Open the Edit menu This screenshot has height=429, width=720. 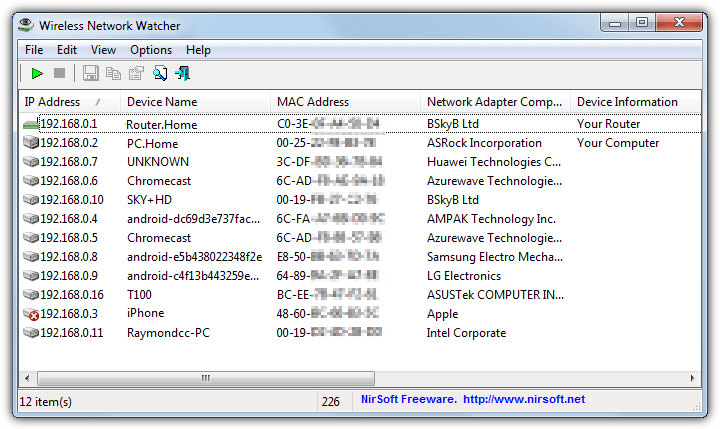(67, 50)
